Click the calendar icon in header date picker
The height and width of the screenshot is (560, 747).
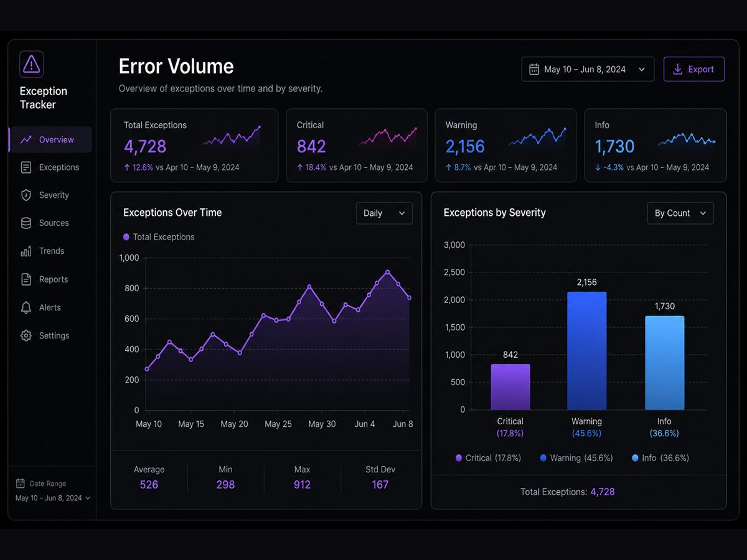[534, 70]
